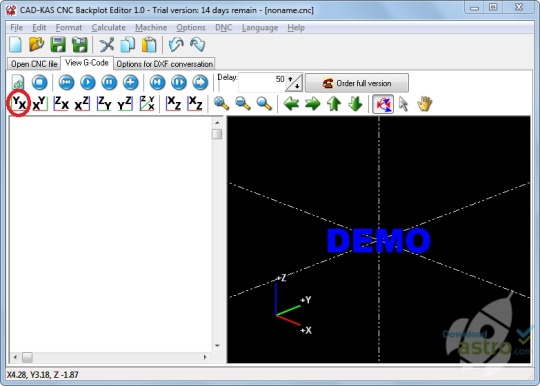
Task: Switch to the Open CNC file tab
Action: pyautogui.click(x=34, y=64)
